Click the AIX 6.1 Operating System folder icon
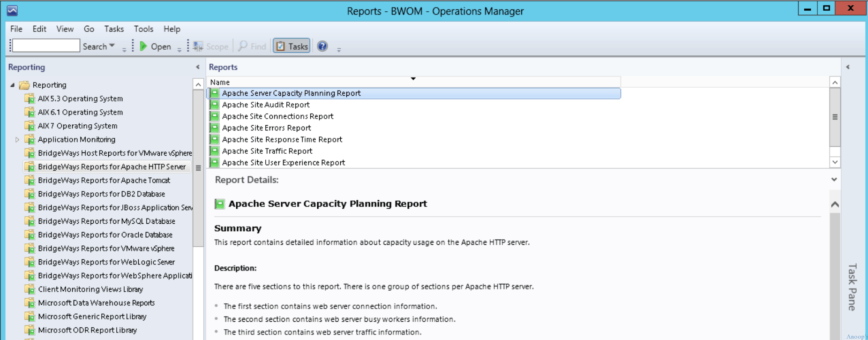 30,112
